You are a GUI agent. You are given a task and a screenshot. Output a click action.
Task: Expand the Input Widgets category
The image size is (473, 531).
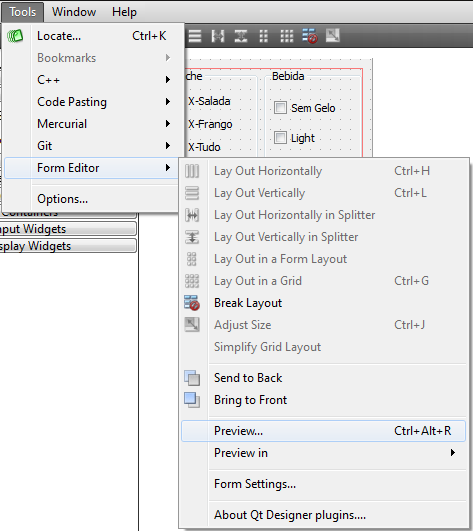(x=68, y=229)
